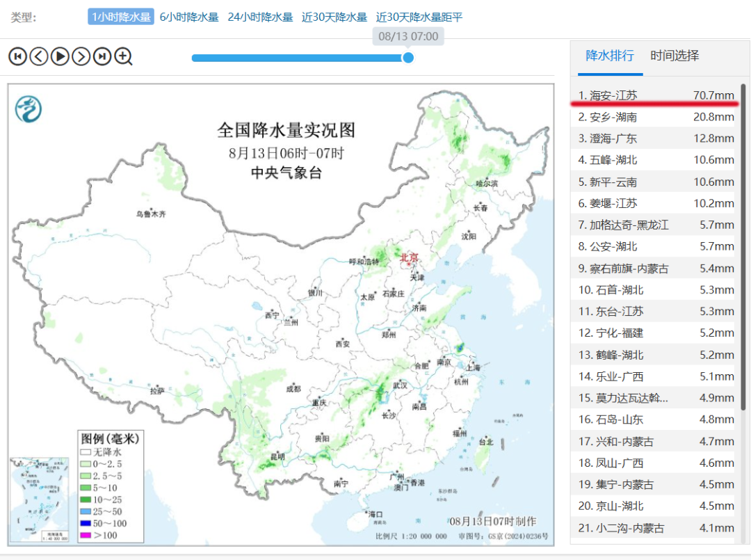Click the time slider handle

pyautogui.click(x=408, y=58)
